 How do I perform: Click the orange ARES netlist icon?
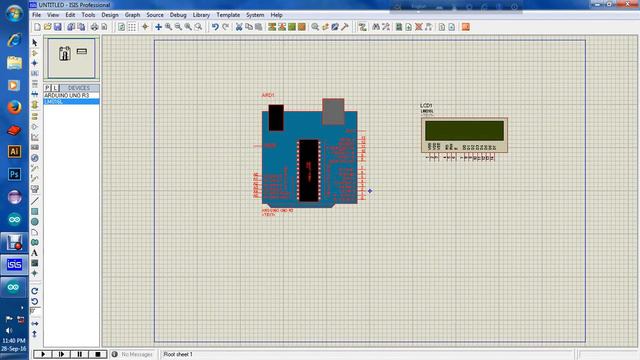coord(465,27)
